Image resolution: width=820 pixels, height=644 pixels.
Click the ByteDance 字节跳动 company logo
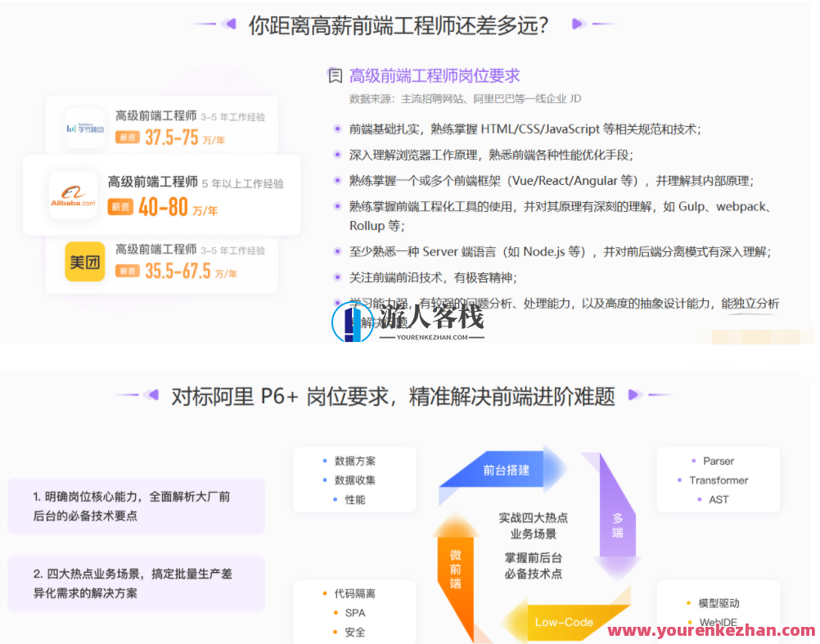(83, 127)
